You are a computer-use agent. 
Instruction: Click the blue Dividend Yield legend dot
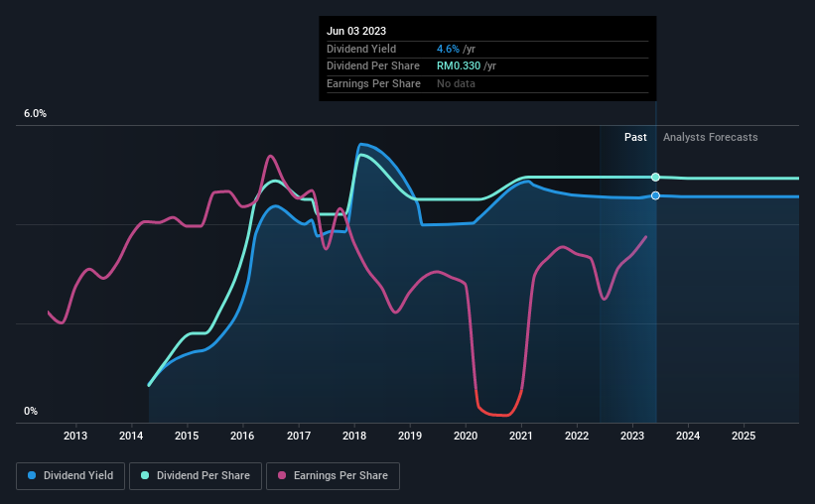32,475
